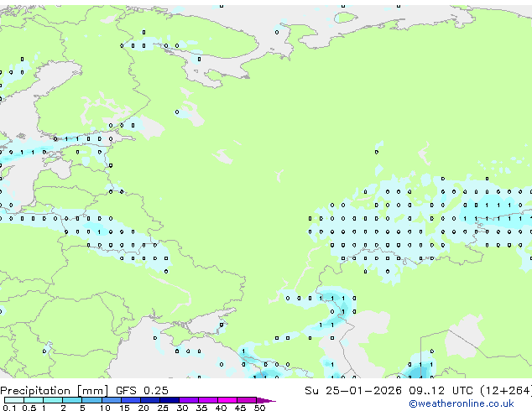Screen dimensions: 532x411
Task: Select legend swatch between 15 and 20
Action: point(130,400)
